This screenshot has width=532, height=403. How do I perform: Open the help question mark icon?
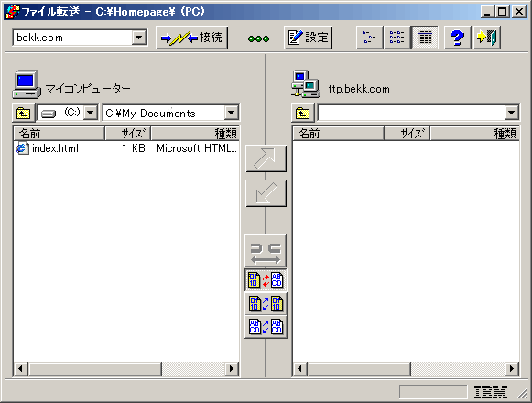click(457, 38)
